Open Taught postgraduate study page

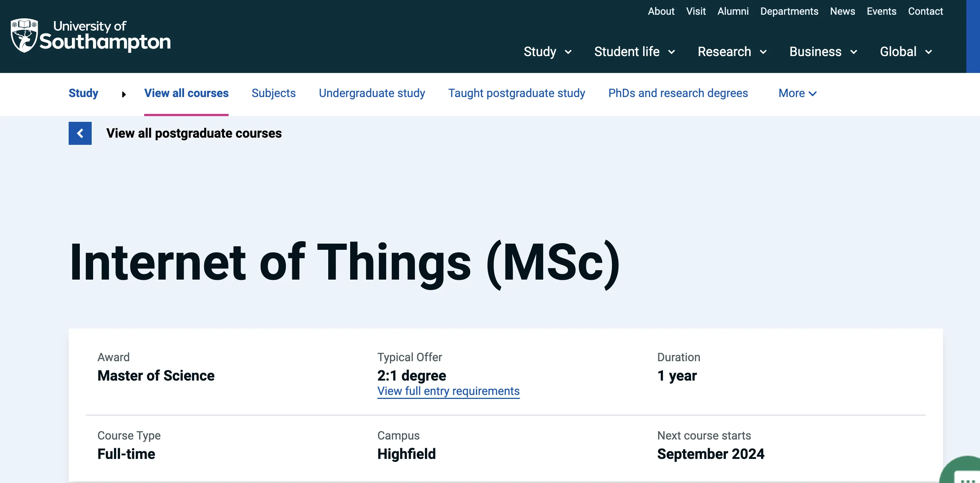516,93
